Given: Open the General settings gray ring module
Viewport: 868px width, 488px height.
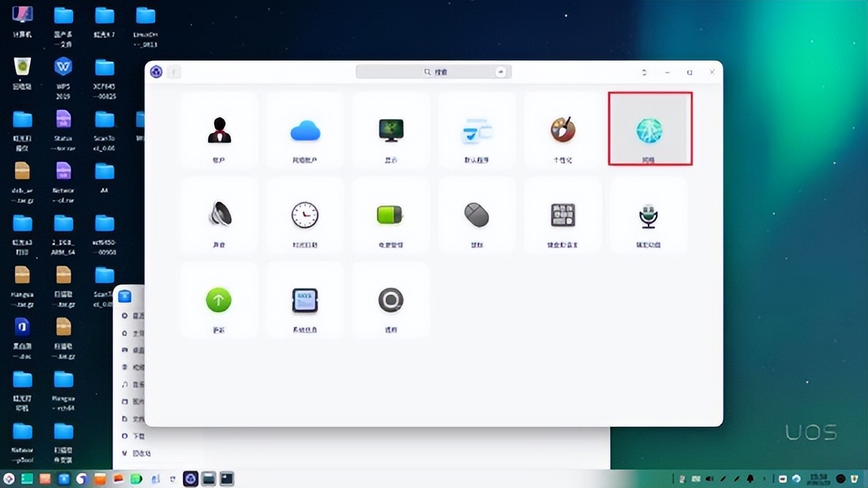Looking at the screenshot, I should click(390, 301).
